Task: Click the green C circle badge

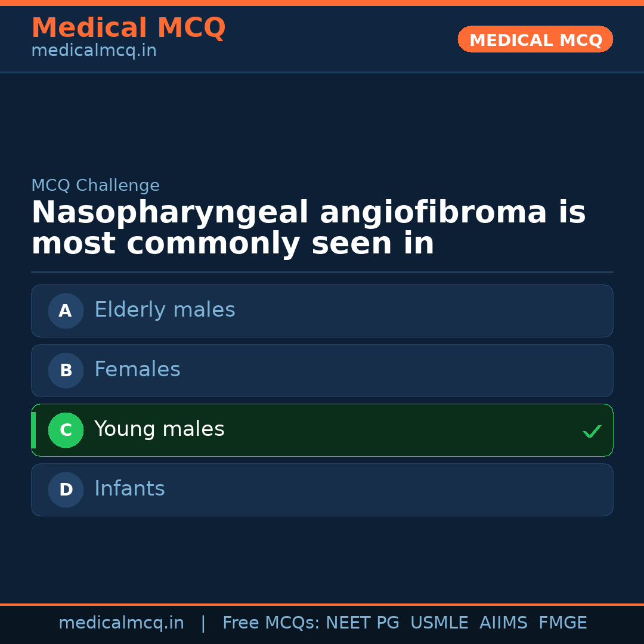Action: 66,430
